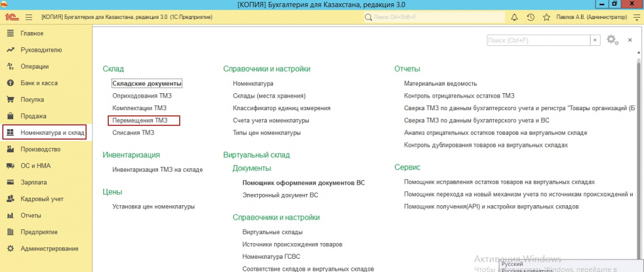Open menu settings gear icon
This screenshot has height=272, width=644.
click(x=613, y=40)
